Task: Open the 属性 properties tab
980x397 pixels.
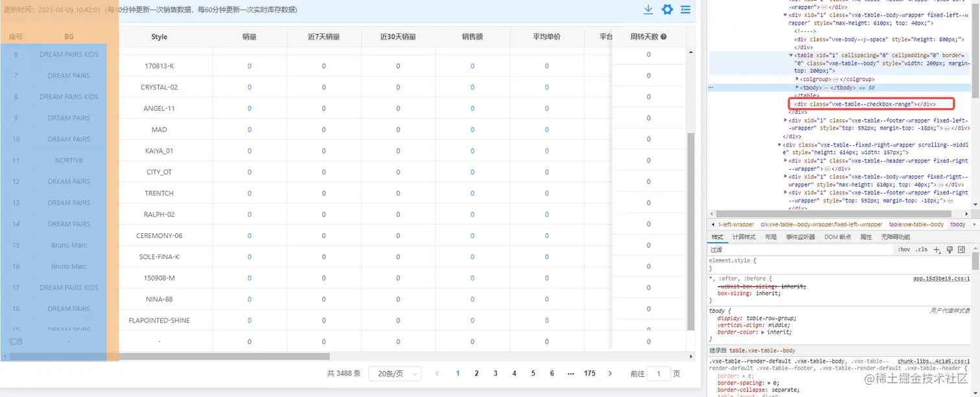Action: [865, 237]
